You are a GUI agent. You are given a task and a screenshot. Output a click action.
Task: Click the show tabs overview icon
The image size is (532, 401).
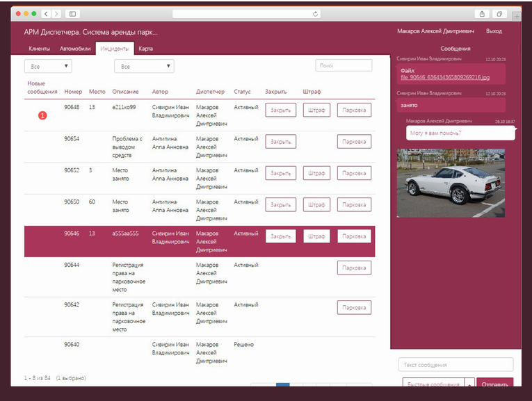coord(499,14)
